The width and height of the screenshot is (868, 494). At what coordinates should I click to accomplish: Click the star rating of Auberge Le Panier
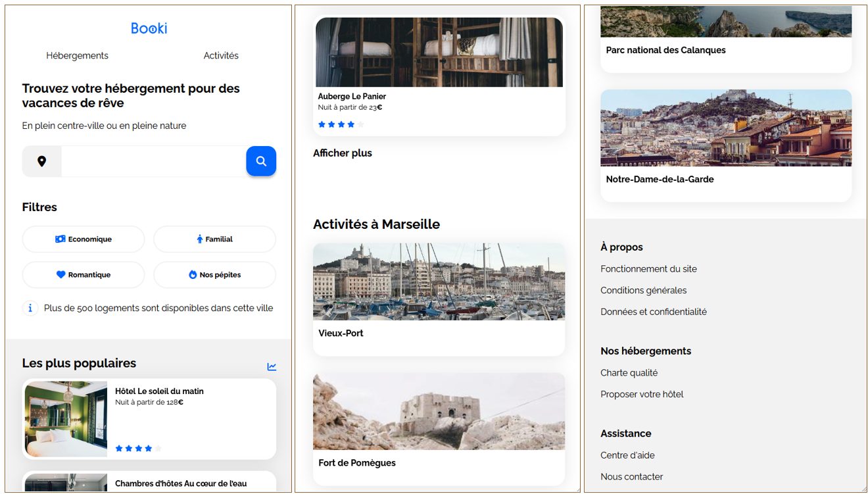tap(341, 124)
